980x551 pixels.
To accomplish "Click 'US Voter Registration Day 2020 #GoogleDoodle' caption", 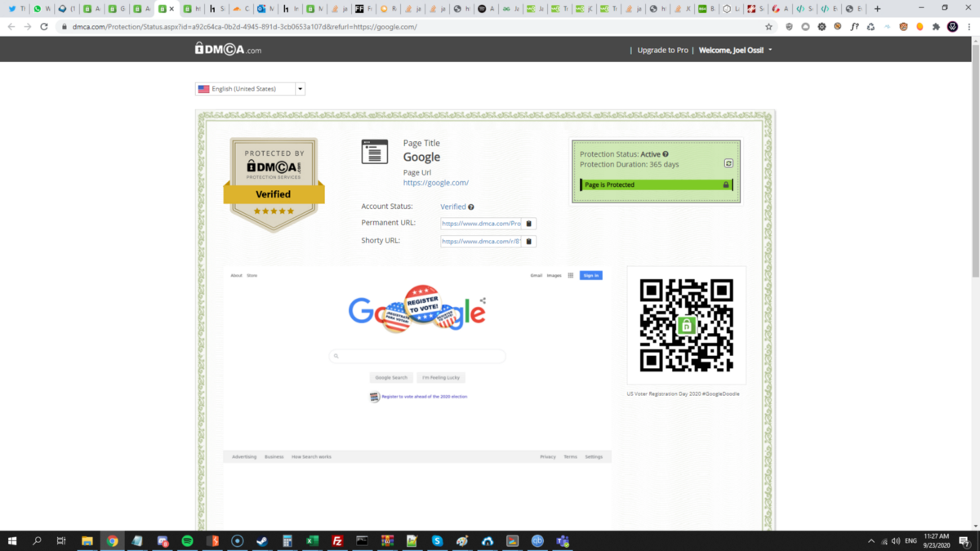I will click(x=683, y=393).
